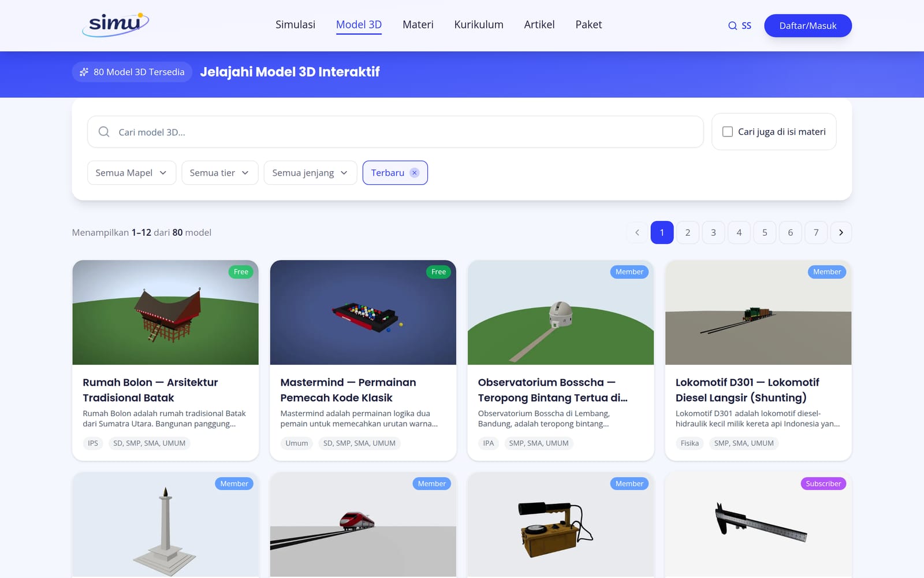Go to next page with right chevron
The width and height of the screenshot is (924, 578).
[x=841, y=232]
